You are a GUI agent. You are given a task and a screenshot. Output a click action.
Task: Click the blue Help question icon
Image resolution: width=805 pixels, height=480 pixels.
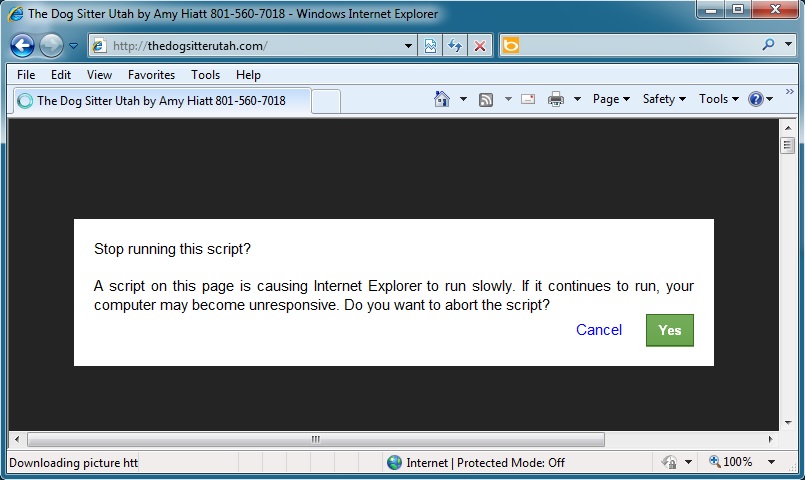point(756,99)
